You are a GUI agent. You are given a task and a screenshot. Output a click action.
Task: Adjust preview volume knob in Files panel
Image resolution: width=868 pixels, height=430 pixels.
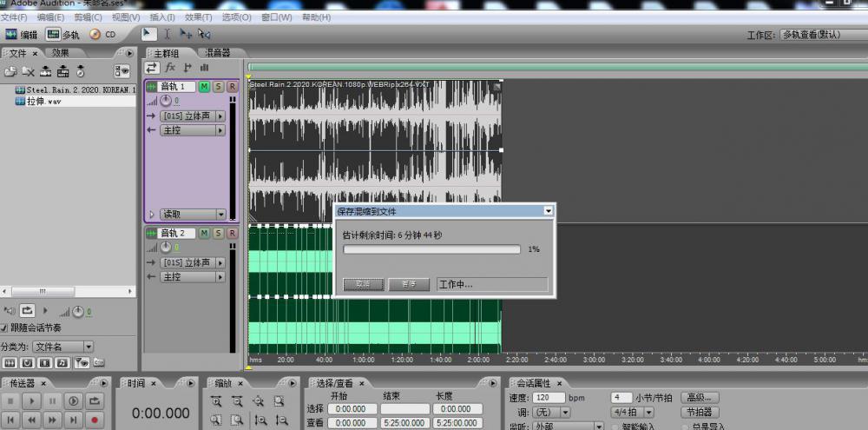click(78, 311)
